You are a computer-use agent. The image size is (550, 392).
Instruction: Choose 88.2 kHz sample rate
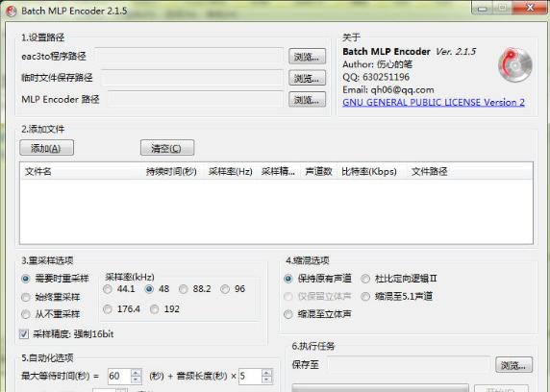pyautogui.click(x=195, y=289)
